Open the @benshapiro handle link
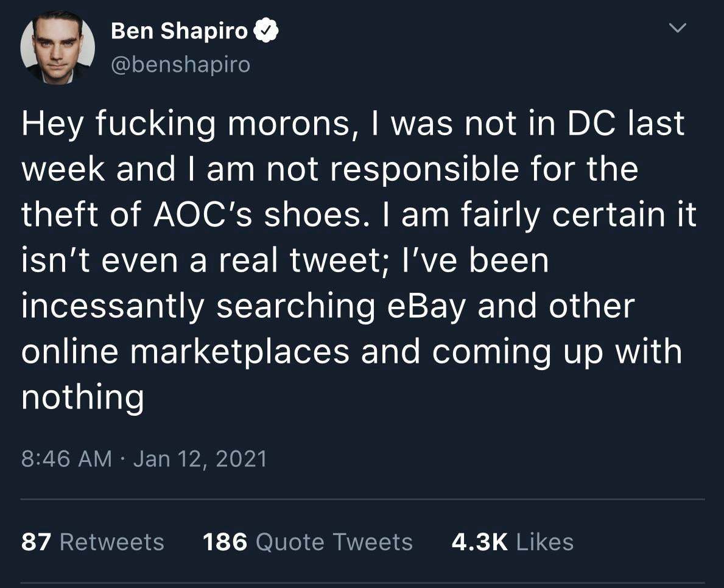 pyautogui.click(x=180, y=64)
